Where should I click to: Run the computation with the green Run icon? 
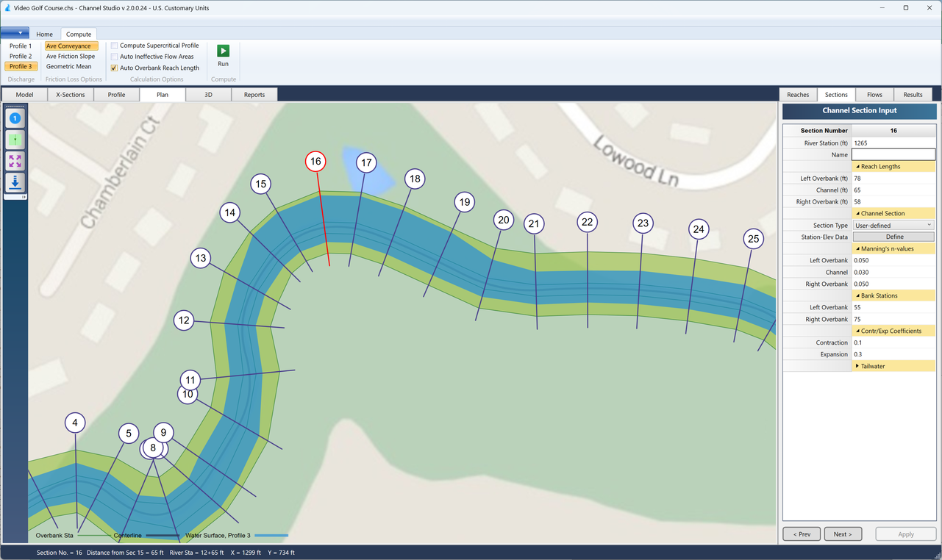[223, 51]
